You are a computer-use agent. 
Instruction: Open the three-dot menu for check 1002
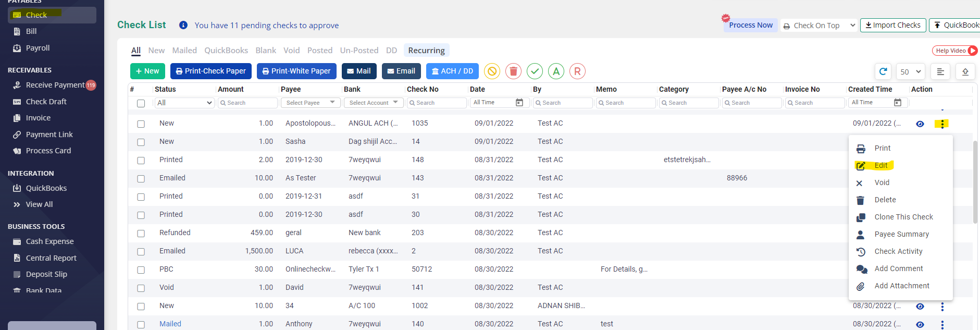(x=942, y=307)
